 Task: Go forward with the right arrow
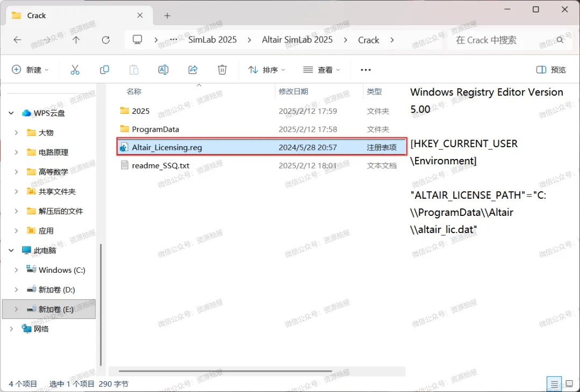pyautogui.click(x=47, y=40)
